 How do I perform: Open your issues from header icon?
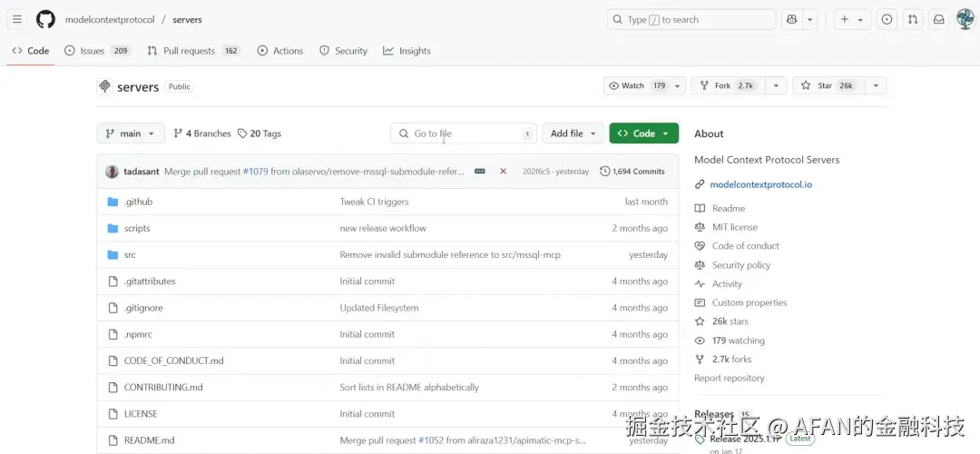pos(887,19)
